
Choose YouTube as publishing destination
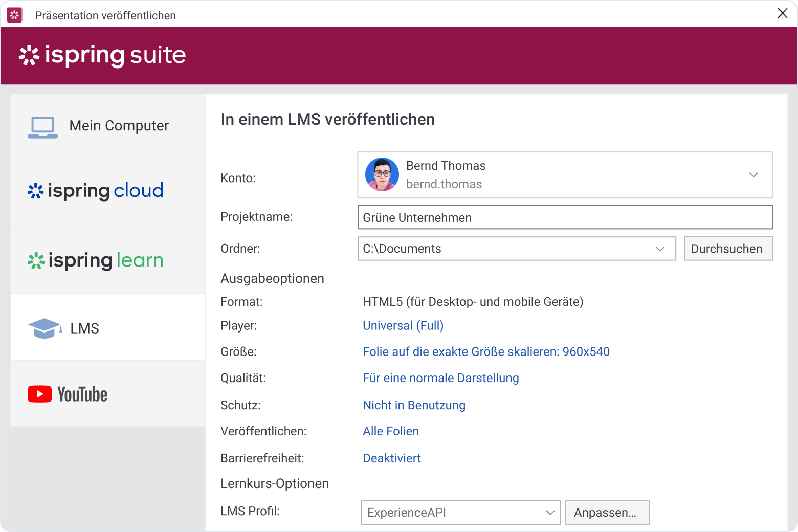(67, 394)
